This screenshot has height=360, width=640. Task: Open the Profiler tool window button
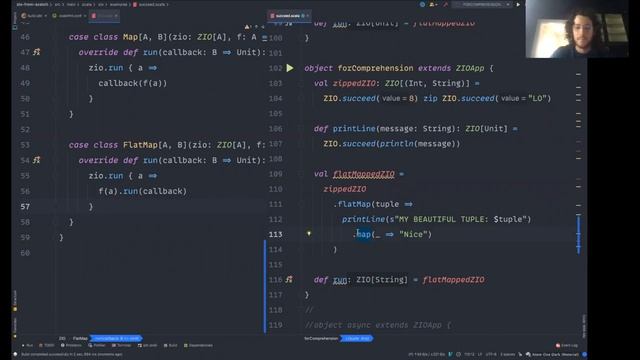click(x=97, y=345)
